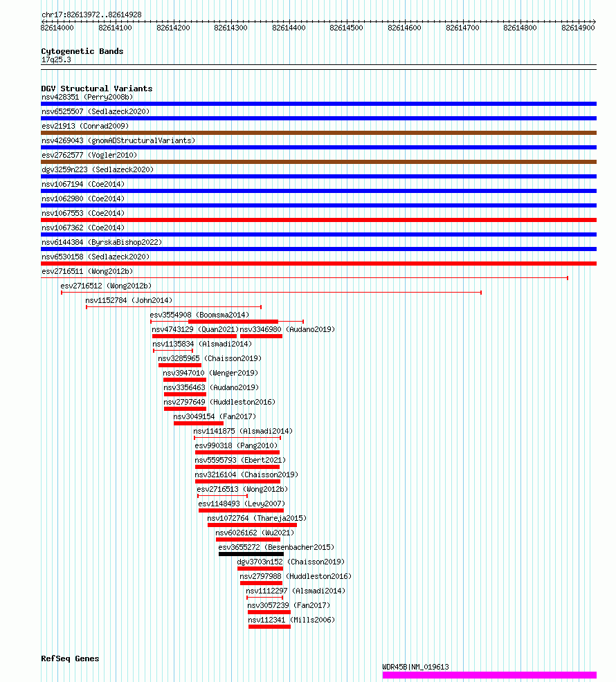Click the nsv4743129 (Quan2021) label
This screenshot has width=616, height=682.
click(x=195, y=329)
